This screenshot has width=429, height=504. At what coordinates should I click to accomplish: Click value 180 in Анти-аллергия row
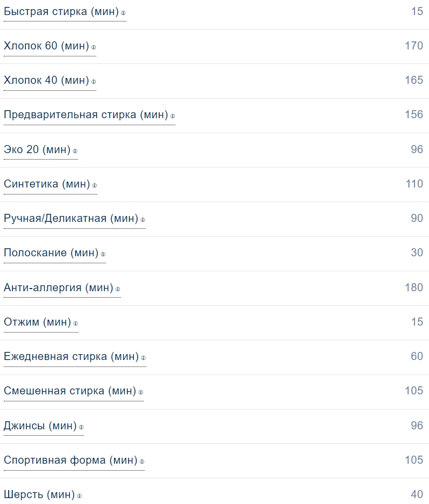click(414, 287)
